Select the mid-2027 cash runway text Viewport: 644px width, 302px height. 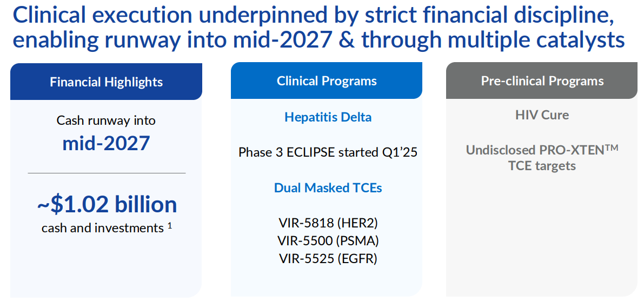point(106,143)
